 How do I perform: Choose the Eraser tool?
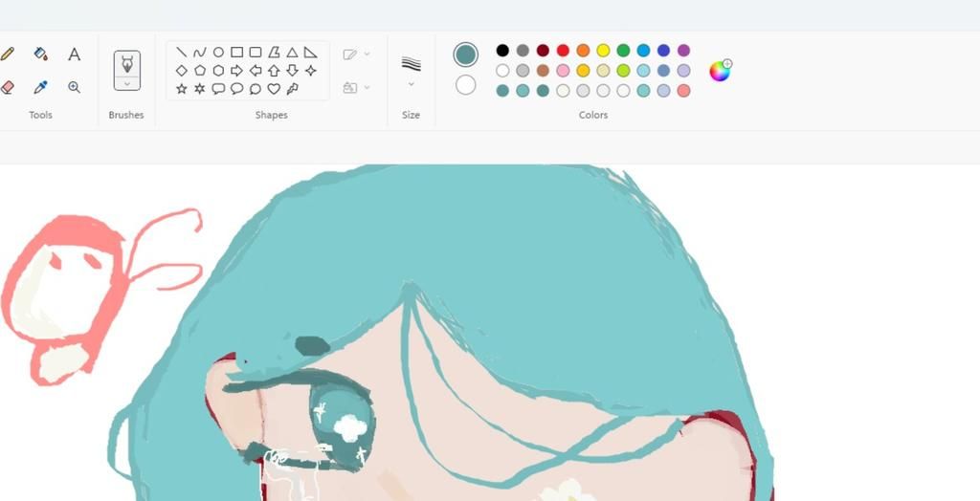tap(7, 87)
